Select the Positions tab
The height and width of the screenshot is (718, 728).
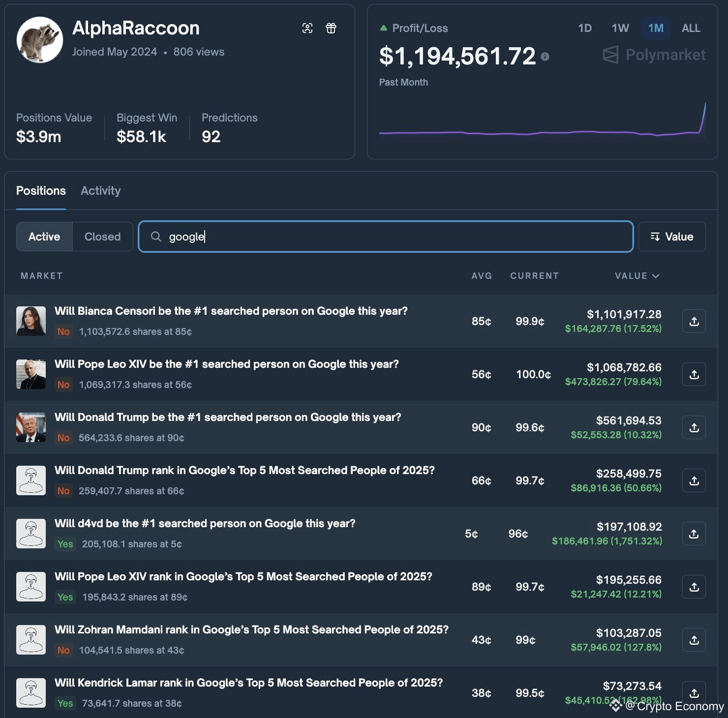(x=41, y=191)
